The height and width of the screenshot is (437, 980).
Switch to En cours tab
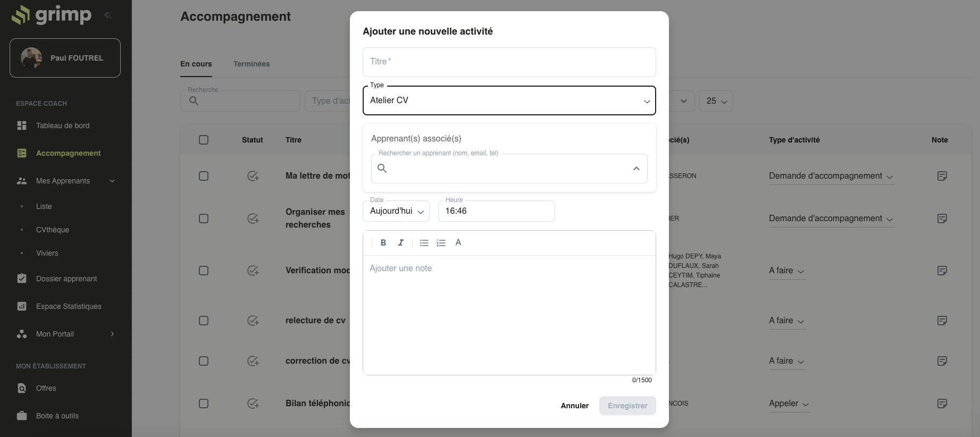196,64
